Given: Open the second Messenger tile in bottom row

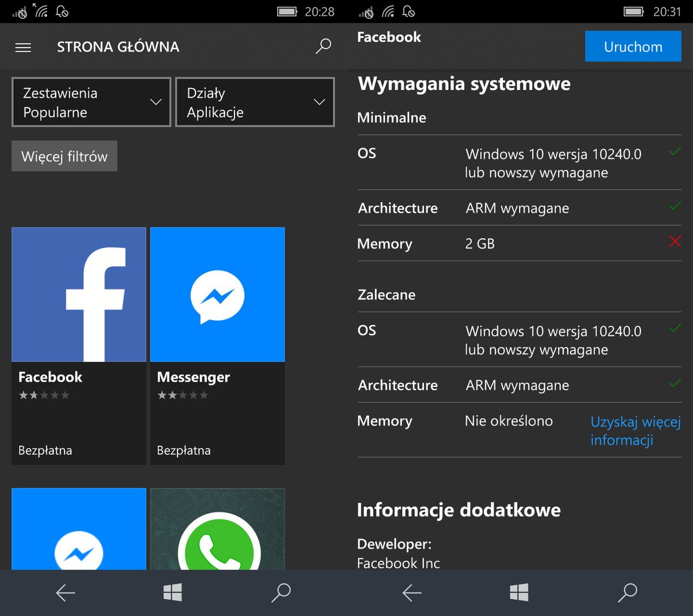Looking at the screenshot, I should click(79, 529).
